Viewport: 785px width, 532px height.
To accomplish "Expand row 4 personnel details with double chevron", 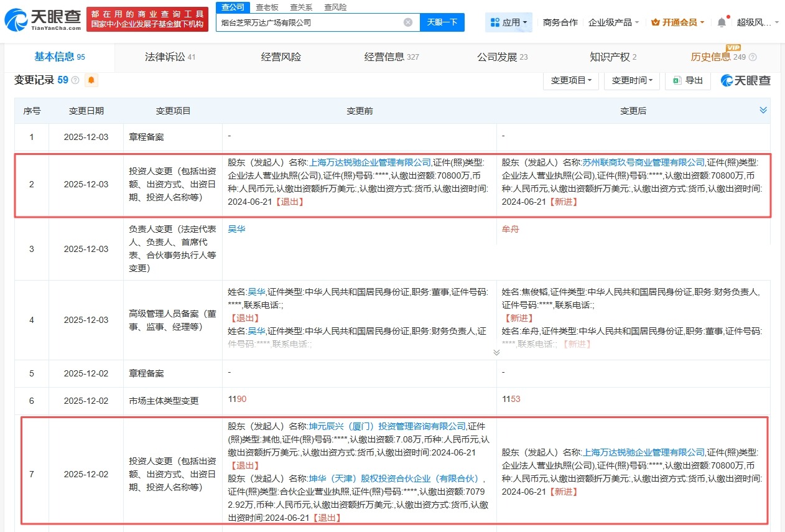I will point(496,352).
